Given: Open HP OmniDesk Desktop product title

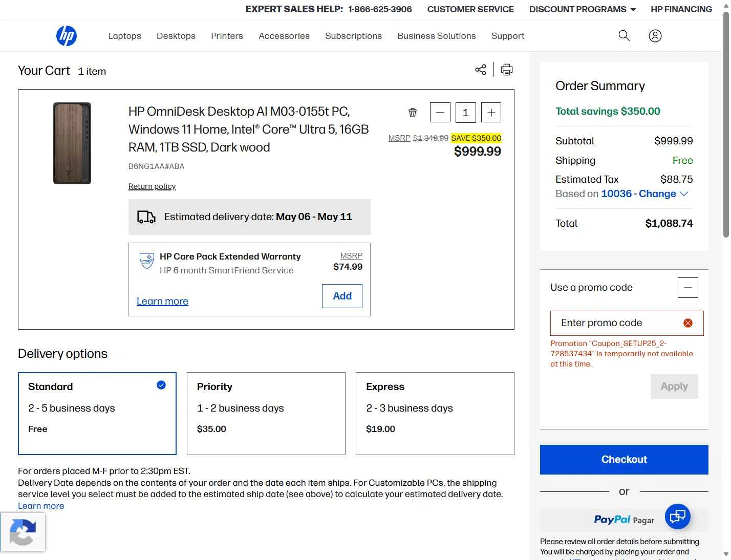Looking at the screenshot, I should click(x=249, y=130).
